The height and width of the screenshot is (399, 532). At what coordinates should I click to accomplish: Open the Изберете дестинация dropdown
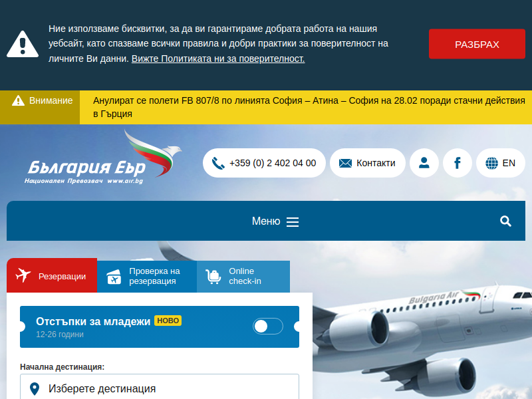point(160,387)
